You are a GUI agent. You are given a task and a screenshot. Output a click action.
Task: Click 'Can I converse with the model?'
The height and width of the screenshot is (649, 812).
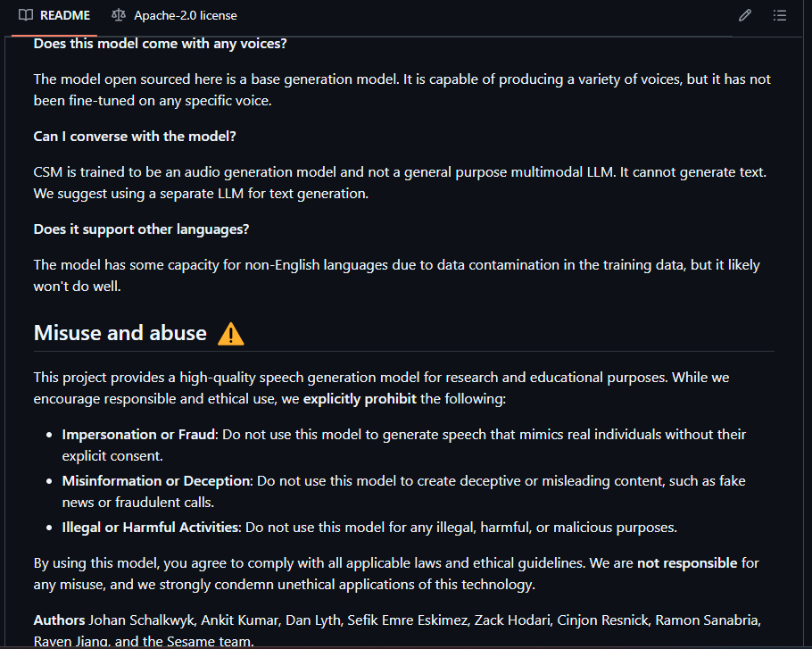coord(135,137)
